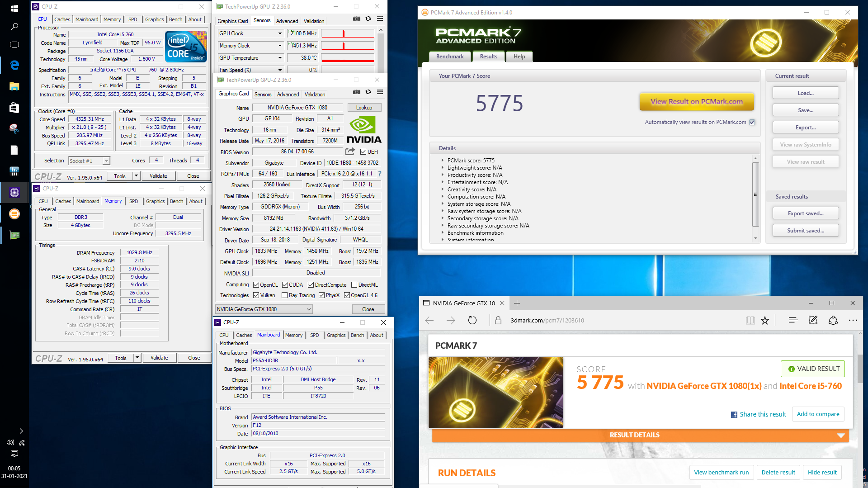
Task: Switch to the Results tab in PCMark 7
Action: tap(488, 57)
